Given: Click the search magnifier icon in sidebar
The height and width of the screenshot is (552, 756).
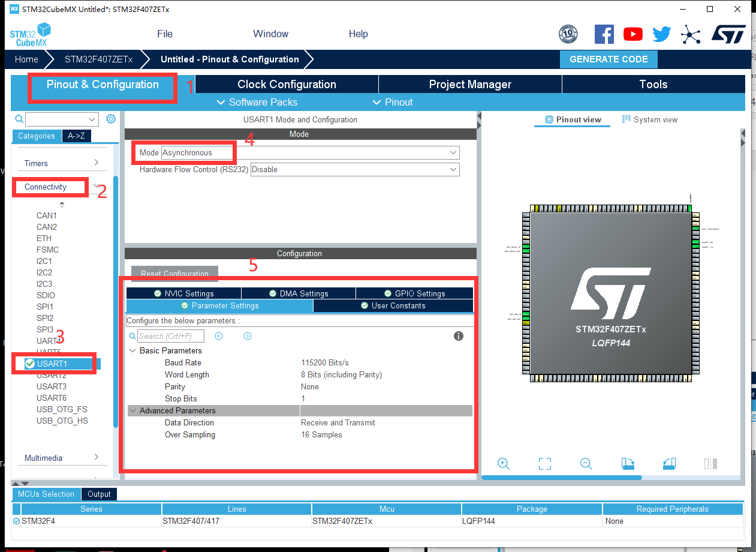Looking at the screenshot, I should click(19, 119).
